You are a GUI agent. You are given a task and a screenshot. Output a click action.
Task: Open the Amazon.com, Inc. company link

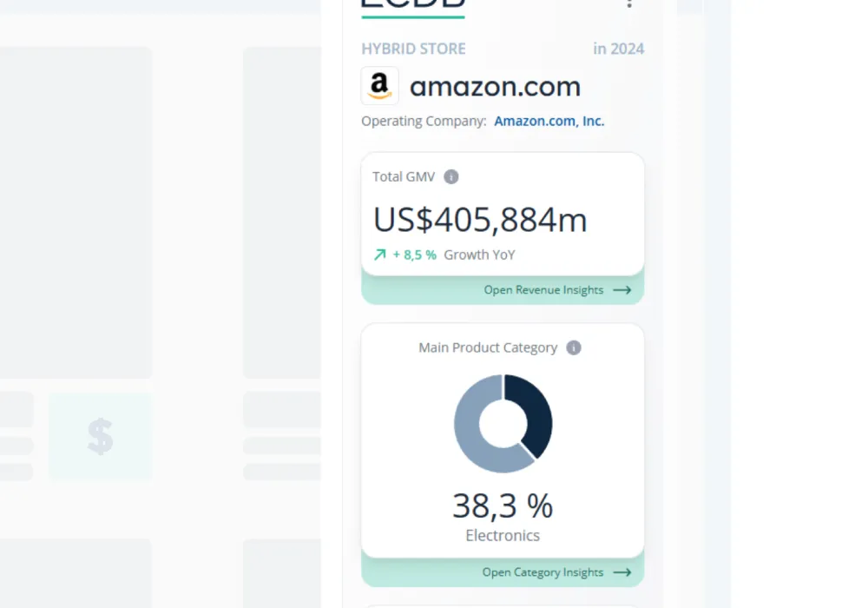coord(549,121)
